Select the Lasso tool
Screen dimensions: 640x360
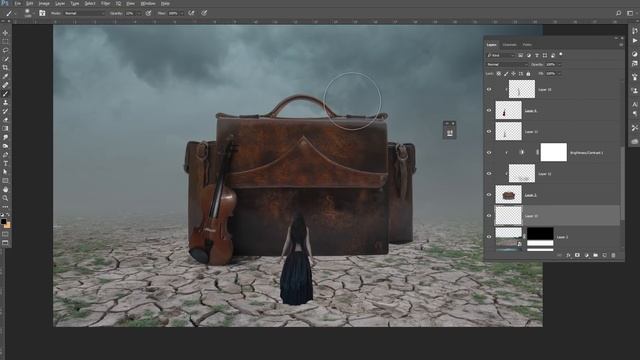coord(5,50)
